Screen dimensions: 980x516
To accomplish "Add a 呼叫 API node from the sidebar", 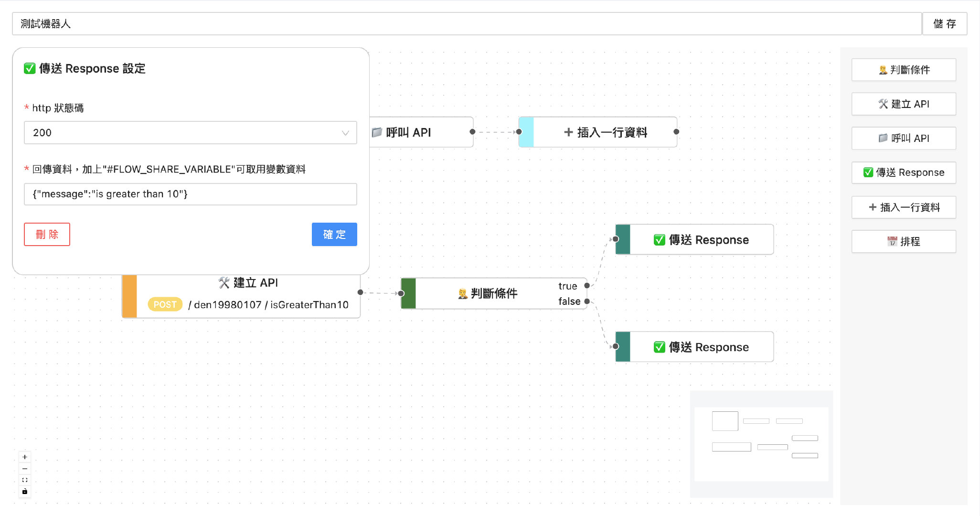I will coord(904,139).
